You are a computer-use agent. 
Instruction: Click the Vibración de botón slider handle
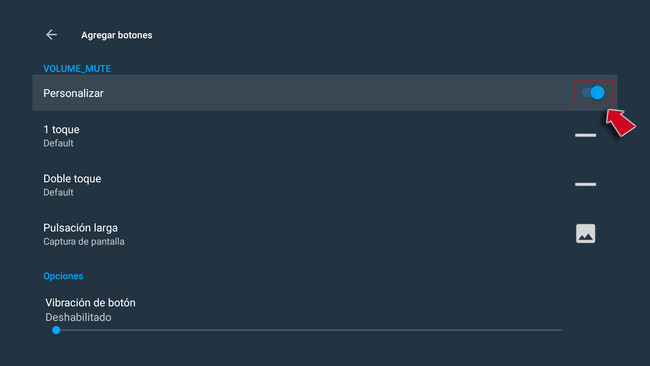[56, 330]
